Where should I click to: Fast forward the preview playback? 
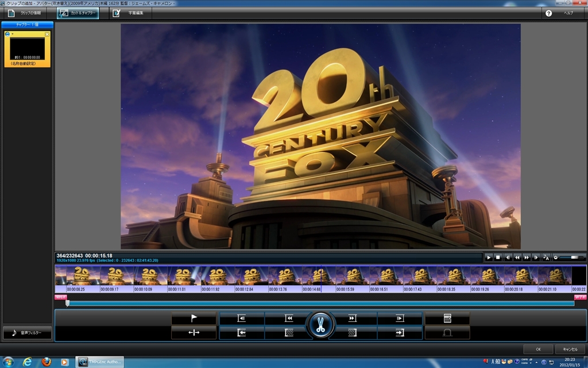[x=527, y=257]
